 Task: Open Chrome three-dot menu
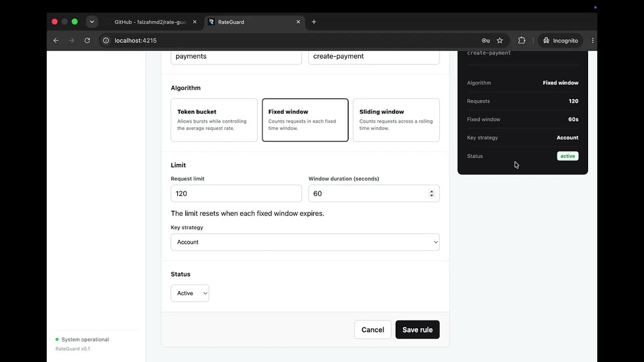592,40
